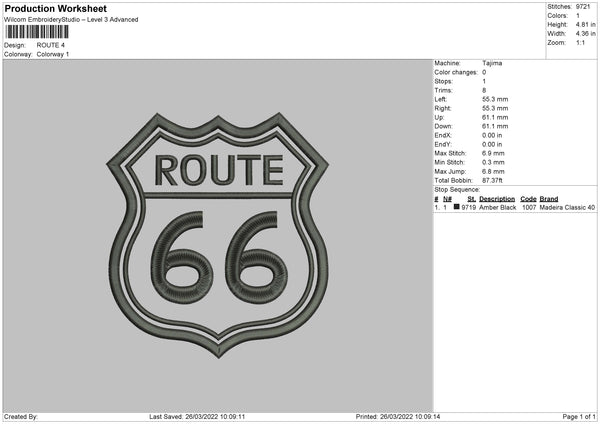Image resolution: width=600 pixels, height=424 pixels.
Task: Click the design name ROUTE 4
Action: [x=51, y=45]
